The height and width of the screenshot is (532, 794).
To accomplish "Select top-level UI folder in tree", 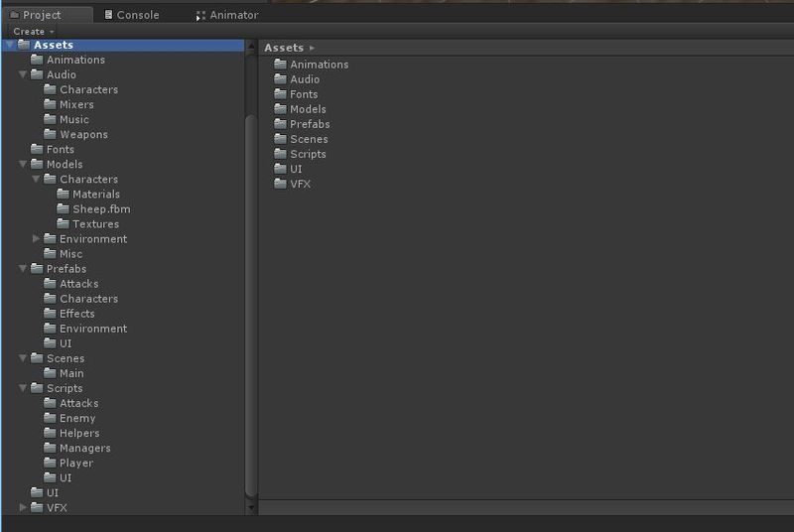I will 53,492.
